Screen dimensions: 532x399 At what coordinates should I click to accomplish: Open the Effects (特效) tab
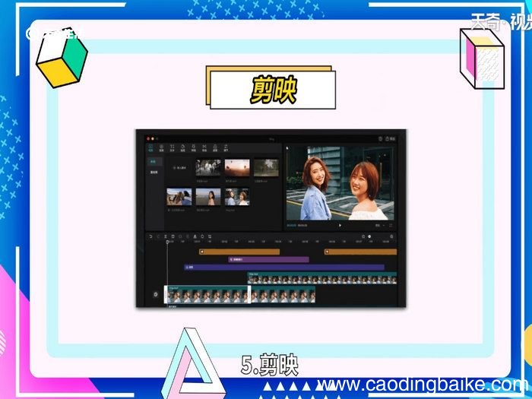click(x=194, y=147)
